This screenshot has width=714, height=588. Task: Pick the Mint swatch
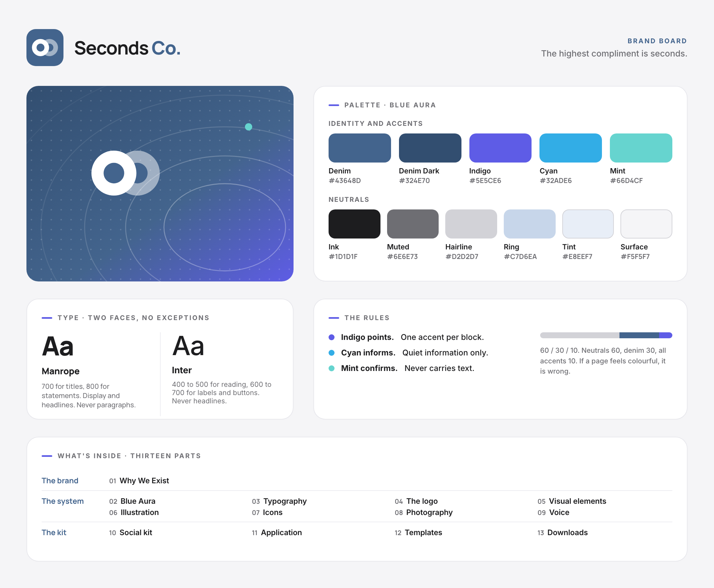641,148
